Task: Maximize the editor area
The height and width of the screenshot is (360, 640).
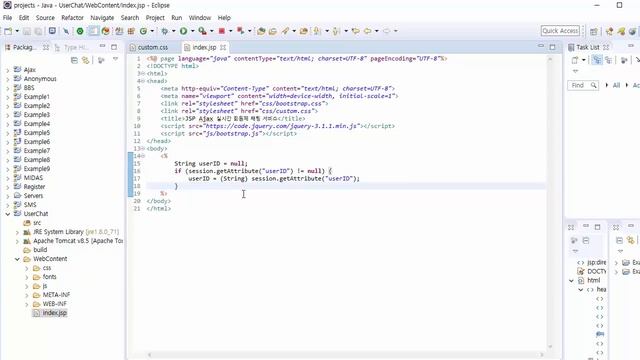Action: tap(552, 47)
